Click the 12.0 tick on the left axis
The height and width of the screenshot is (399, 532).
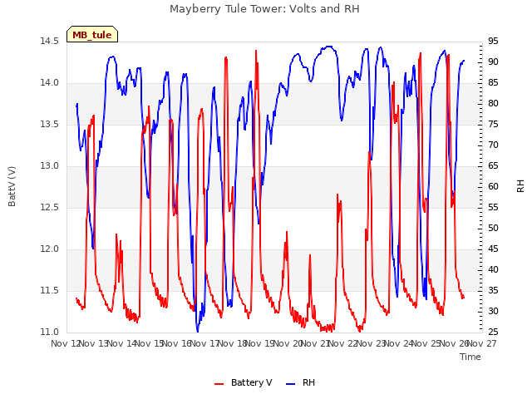(x=50, y=249)
